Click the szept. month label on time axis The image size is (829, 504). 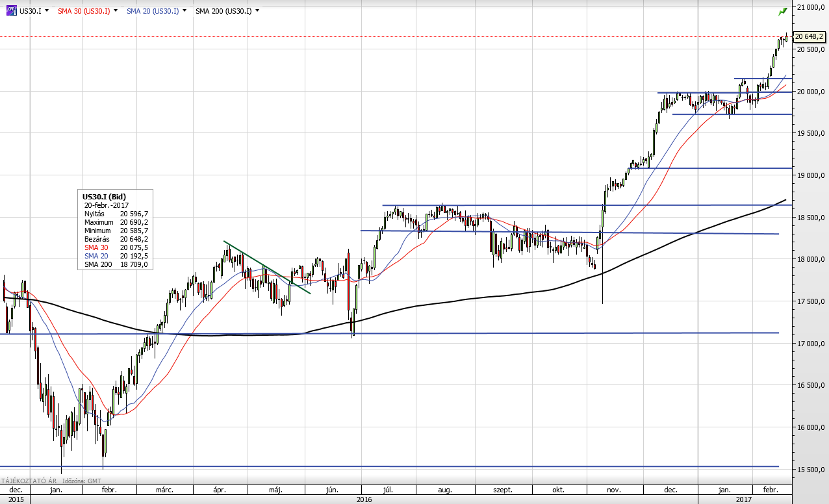503,489
